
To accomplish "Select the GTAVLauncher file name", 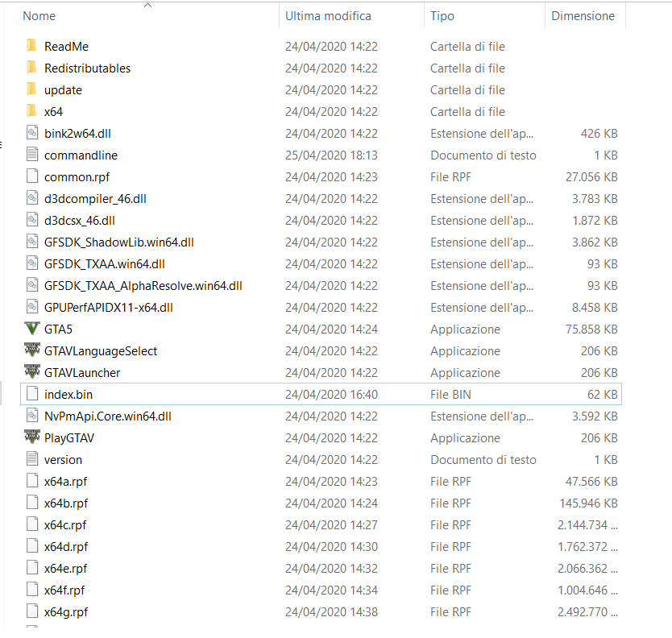I will [x=82, y=373].
